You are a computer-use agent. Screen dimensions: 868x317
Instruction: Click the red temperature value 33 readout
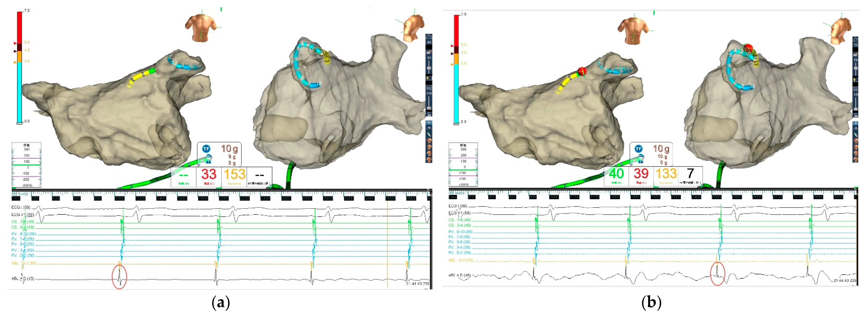coord(209,174)
